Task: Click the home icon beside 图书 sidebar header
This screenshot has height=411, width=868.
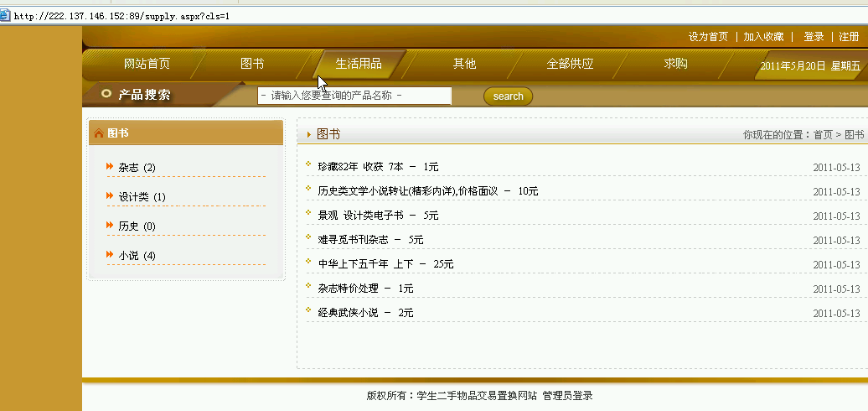Action: (99, 133)
